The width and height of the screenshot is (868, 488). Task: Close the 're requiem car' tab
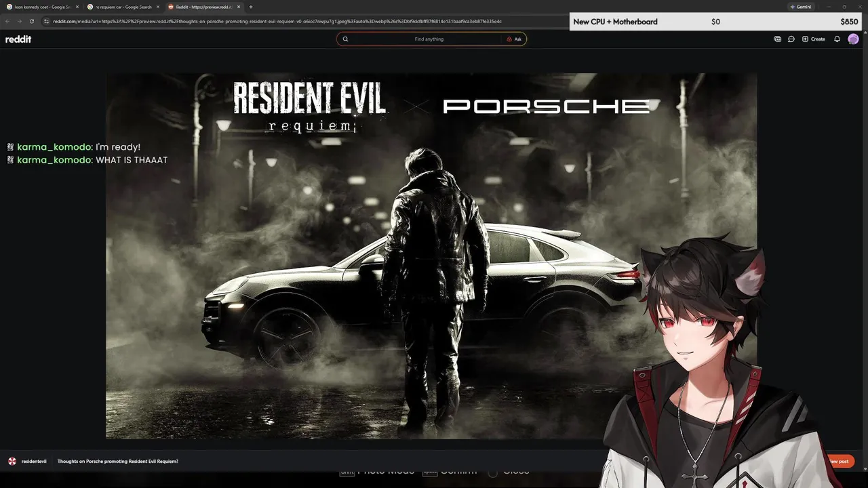click(x=158, y=7)
